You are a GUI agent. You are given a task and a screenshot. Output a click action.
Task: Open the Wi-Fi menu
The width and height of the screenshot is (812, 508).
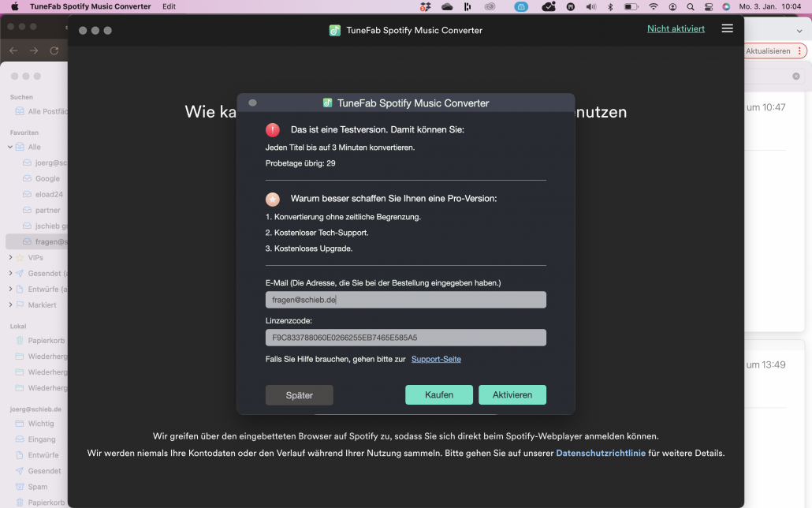click(654, 7)
